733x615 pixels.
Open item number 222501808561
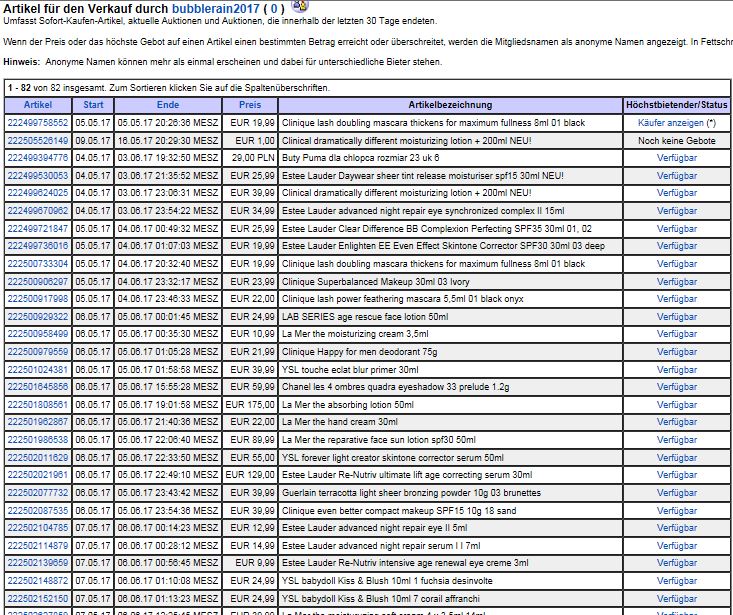[x=38, y=405]
